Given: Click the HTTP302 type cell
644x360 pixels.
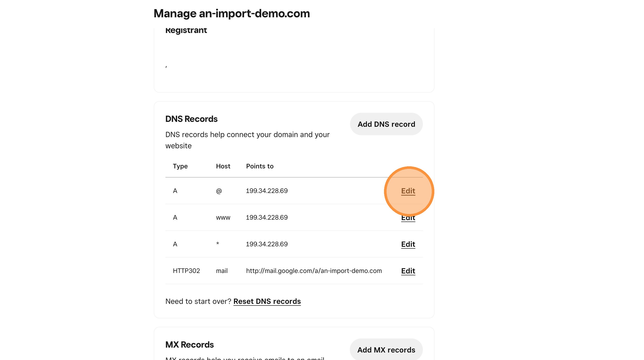Looking at the screenshot, I should point(186,271).
